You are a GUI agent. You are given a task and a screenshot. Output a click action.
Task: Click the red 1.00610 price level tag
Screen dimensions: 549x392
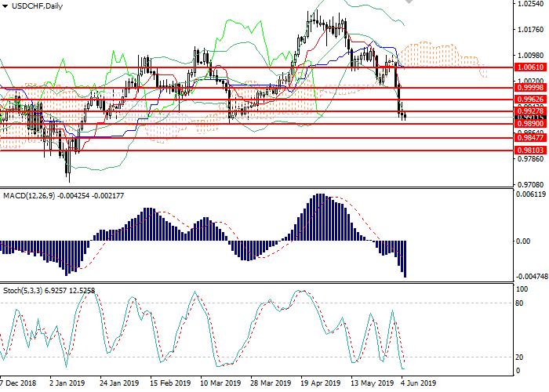click(x=530, y=67)
